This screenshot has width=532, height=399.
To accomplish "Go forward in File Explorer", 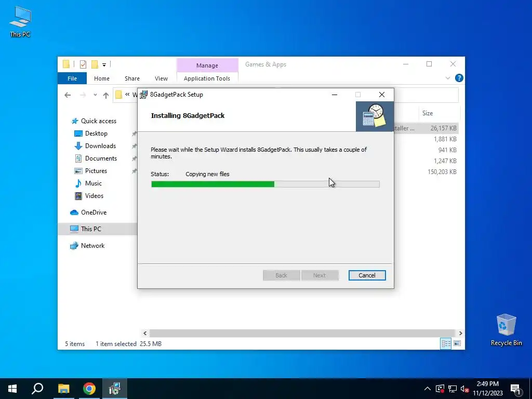I will [83, 96].
